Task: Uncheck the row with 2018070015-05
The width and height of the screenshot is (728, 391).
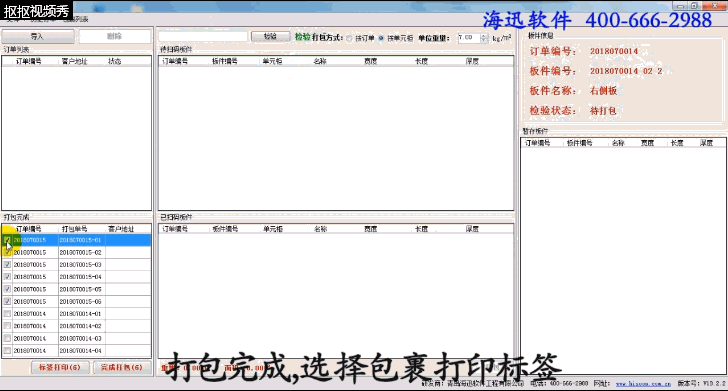Action: [x=7, y=289]
